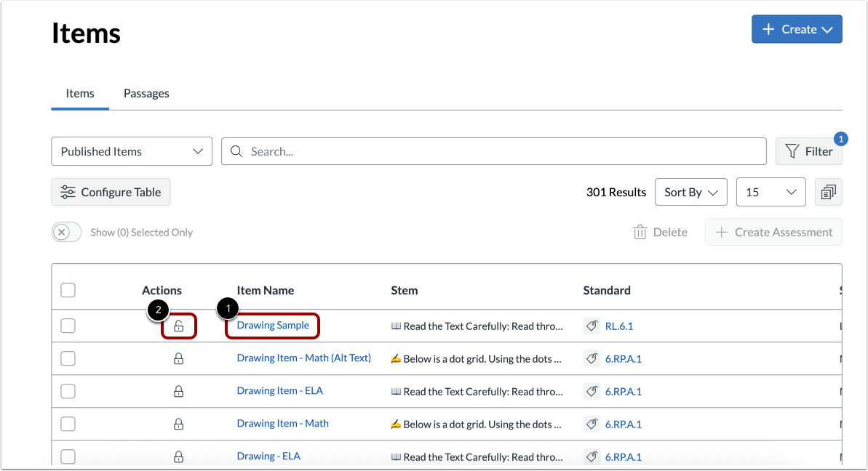Click the dot grid stem in the Drawing Item - Math row
This screenshot has height=471, width=868.
coord(476,424)
